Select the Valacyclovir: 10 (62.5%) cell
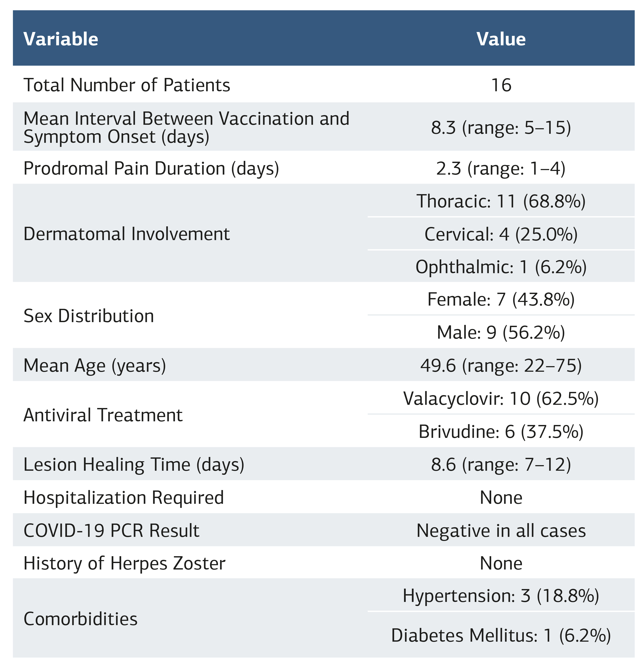This screenshot has height=670, width=644. click(x=501, y=398)
